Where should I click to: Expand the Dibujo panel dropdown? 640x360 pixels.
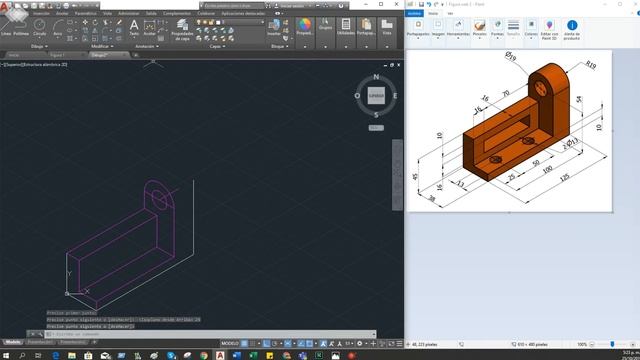40,46
